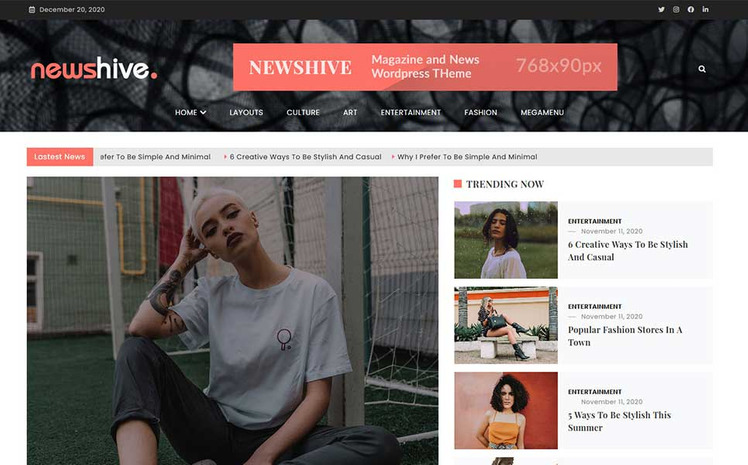Click the calendar icon beside the date
748x465 pixels.
(x=32, y=10)
